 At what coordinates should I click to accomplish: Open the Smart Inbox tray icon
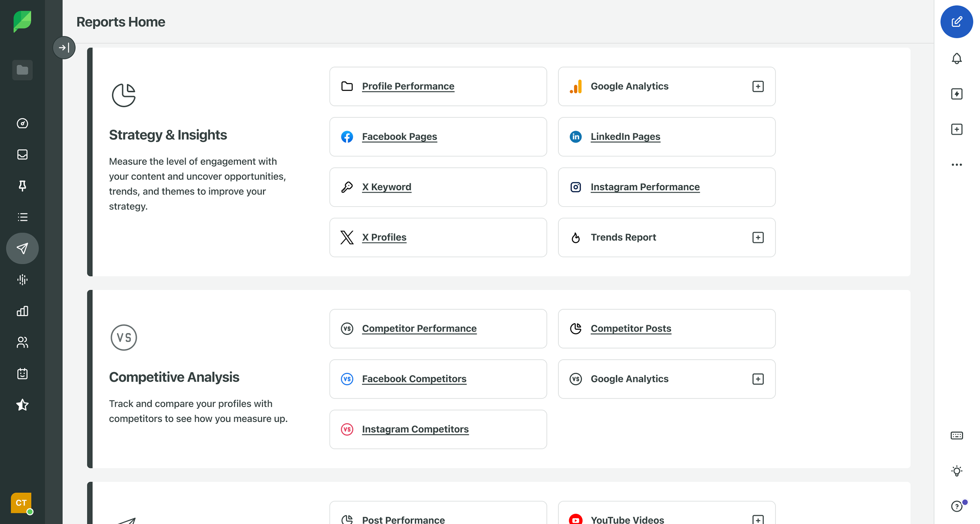[x=22, y=154]
